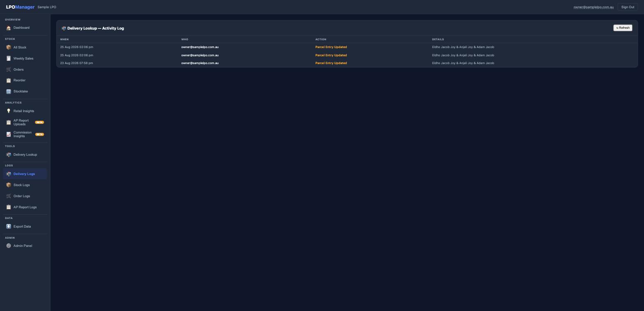Image resolution: width=644 pixels, height=311 pixels.
Task: Open Weekly Sales in sidebar
Action: click(25, 58)
